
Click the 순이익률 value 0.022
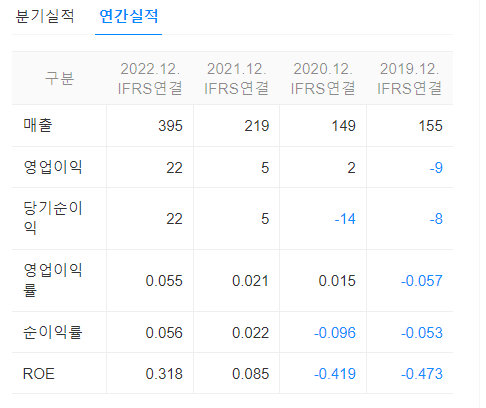tap(250, 333)
